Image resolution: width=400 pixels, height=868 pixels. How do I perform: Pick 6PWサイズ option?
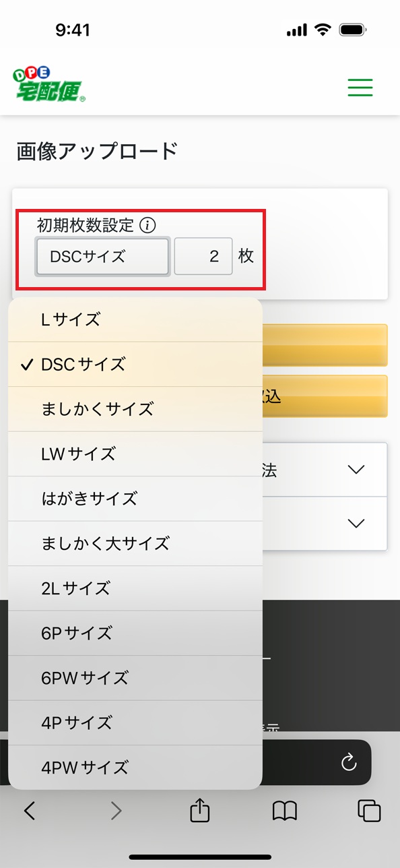[x=135, y=678]
